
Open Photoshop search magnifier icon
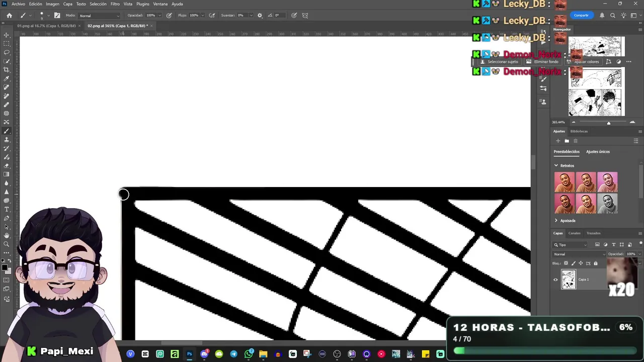click(x=612, y=15)
